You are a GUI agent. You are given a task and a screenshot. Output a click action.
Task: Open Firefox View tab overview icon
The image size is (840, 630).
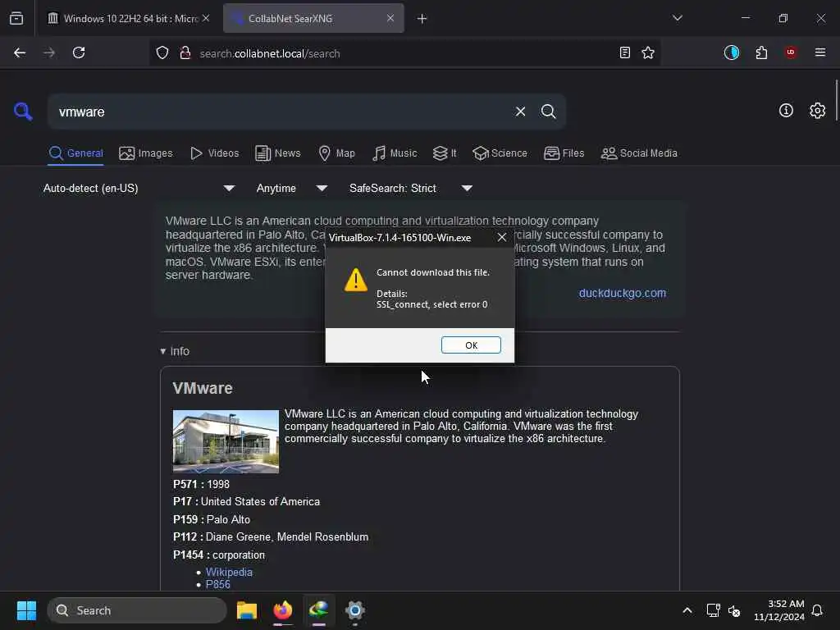click(x=16, y=18)
